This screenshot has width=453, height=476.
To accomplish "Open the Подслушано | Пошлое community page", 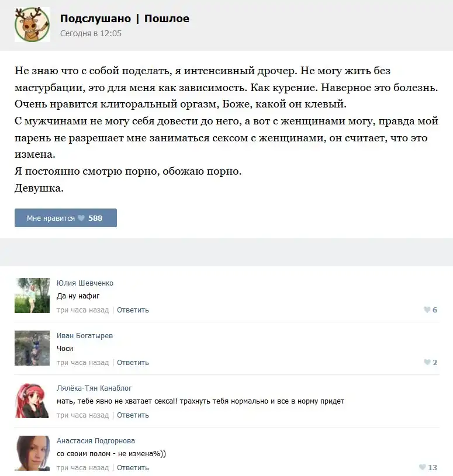I will click(125, 19).
